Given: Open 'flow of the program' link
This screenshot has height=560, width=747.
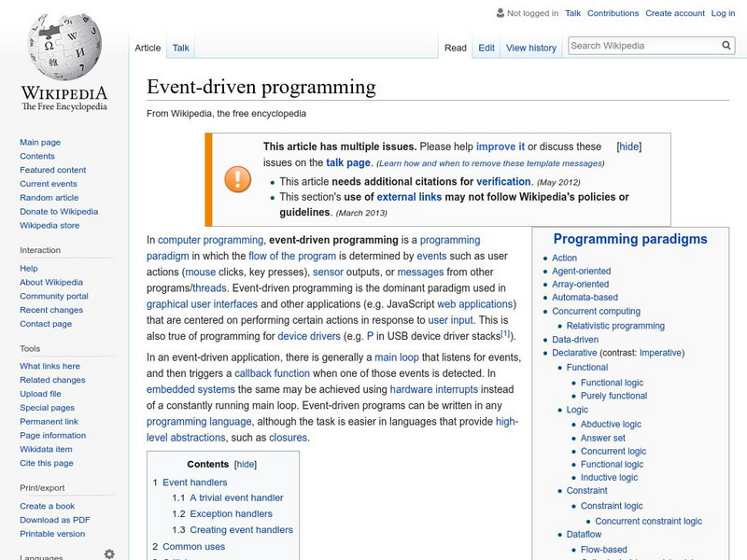Looking at the screenshot, I should pos(292,256).
